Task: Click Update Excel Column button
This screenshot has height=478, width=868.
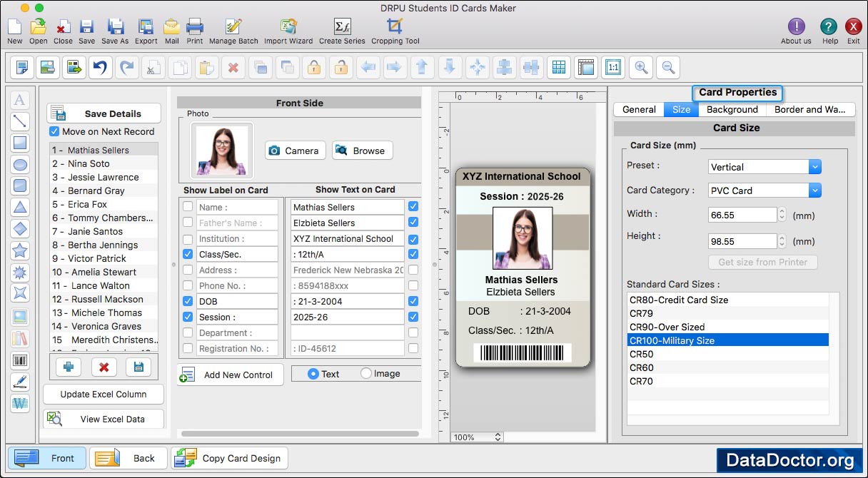Action: [x=104, y=394]
